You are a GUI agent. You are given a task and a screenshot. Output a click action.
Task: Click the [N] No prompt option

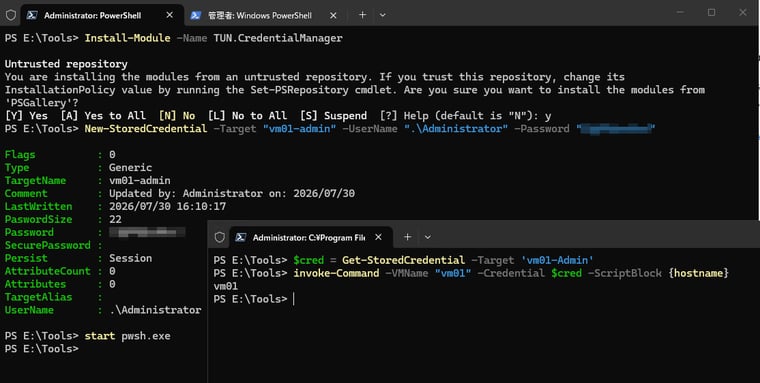[177, 116]
